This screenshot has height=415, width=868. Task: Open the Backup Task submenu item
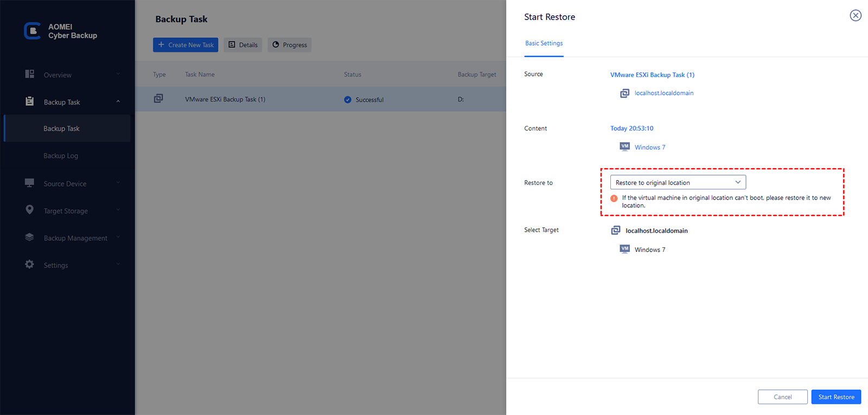67,129
